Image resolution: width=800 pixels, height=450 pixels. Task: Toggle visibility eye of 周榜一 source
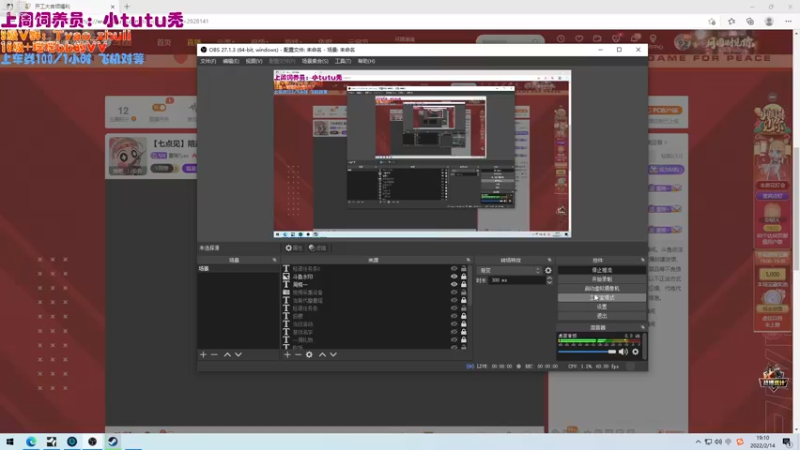454,284
